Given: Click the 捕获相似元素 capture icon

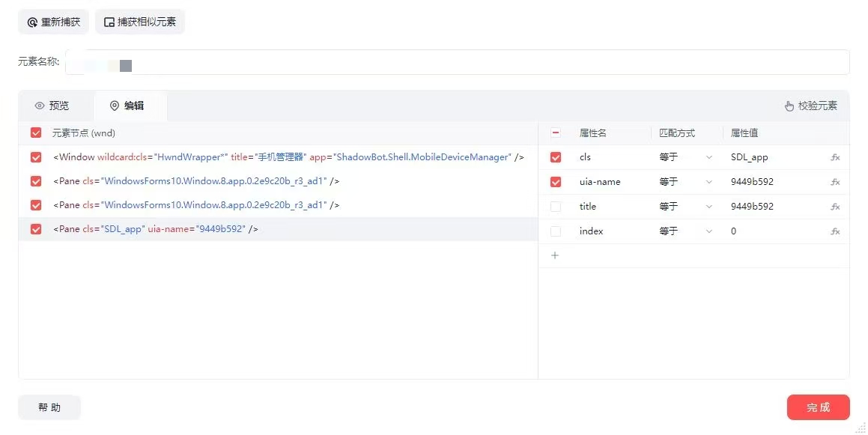Looking at the screenshot, I should [109, 22].
